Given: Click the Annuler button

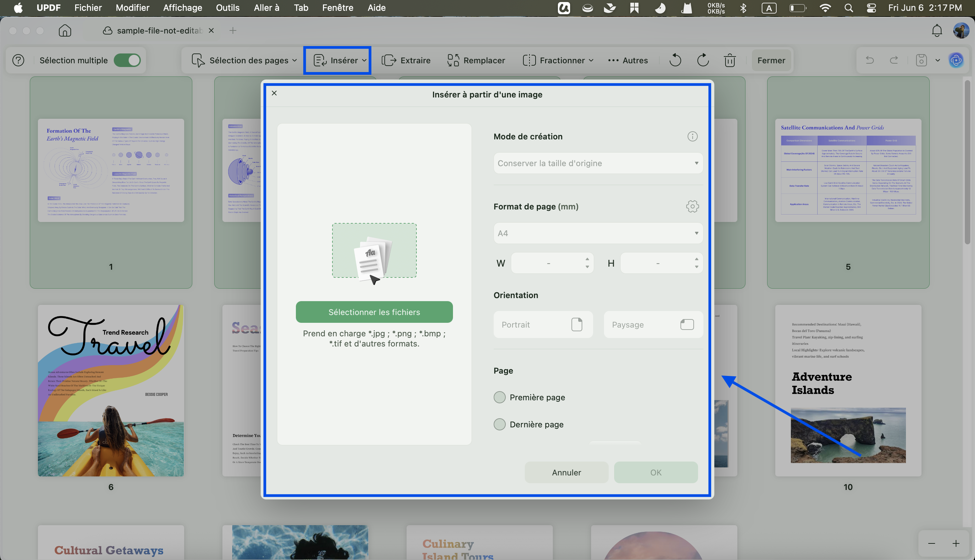Looking at the screenshot, I should click(566, 472).
